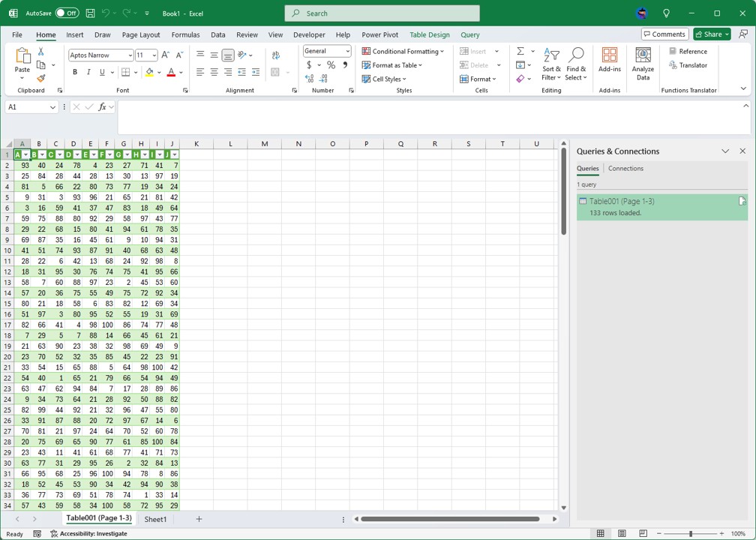This screenshot has width=756, height=540.
Task: Select the Table001 (Page 1-3) query
Action: 662,207
